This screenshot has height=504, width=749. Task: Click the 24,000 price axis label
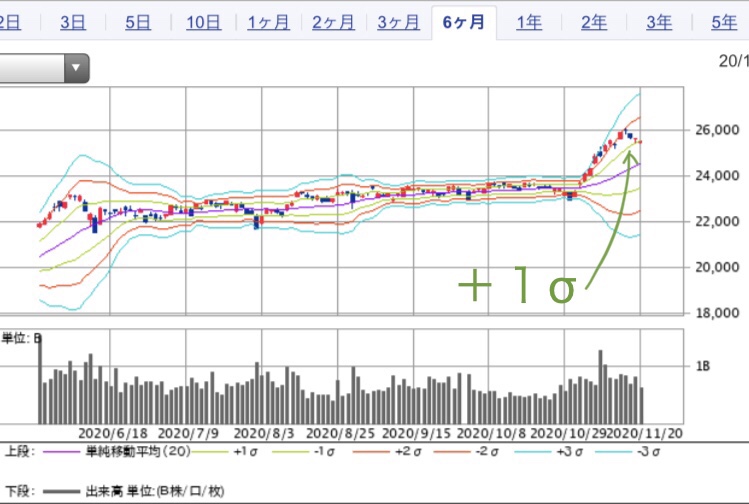717,176
